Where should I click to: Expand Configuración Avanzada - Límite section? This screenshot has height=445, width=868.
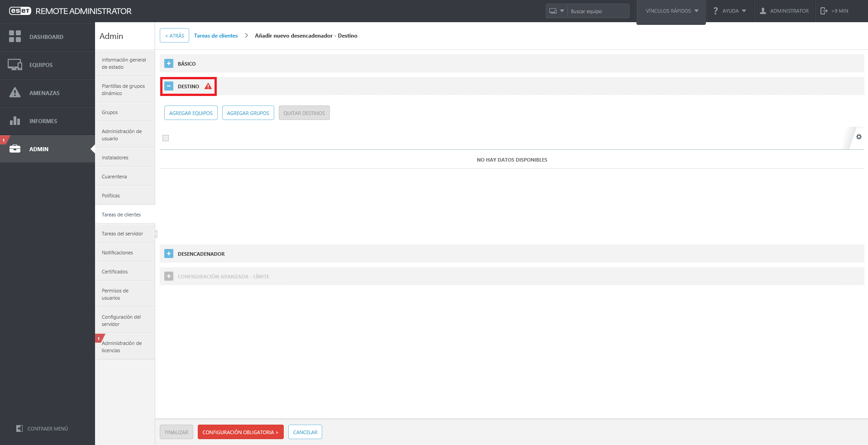click(x=169, y=276)
